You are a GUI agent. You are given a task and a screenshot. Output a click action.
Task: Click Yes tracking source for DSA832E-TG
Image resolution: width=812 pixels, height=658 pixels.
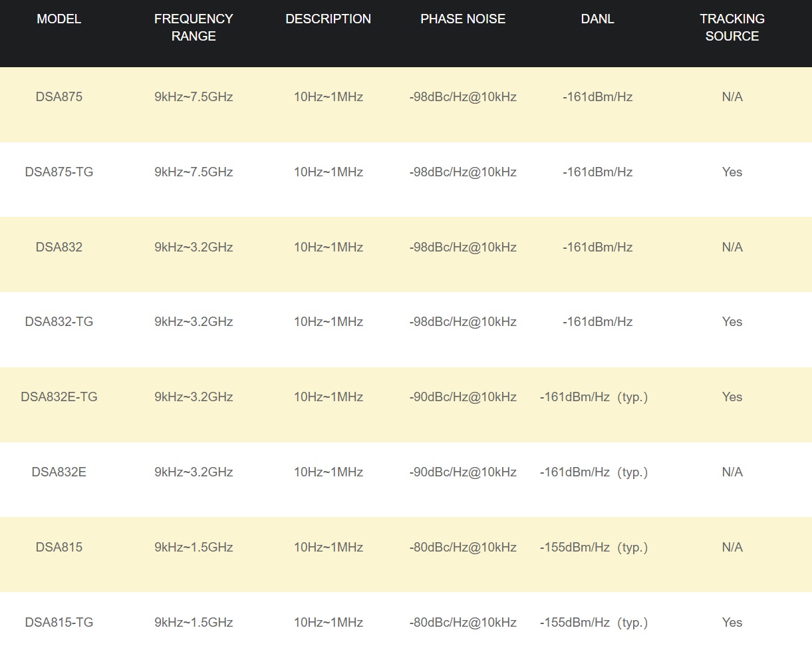(x=732, y=397)
